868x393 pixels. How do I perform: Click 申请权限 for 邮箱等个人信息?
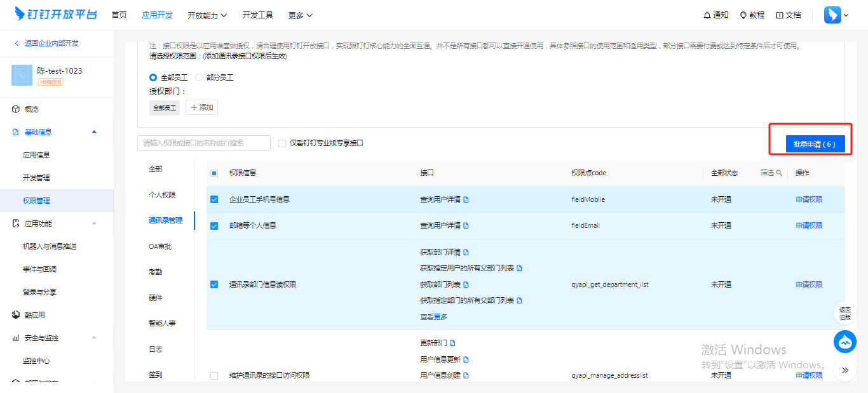(809, 225)
